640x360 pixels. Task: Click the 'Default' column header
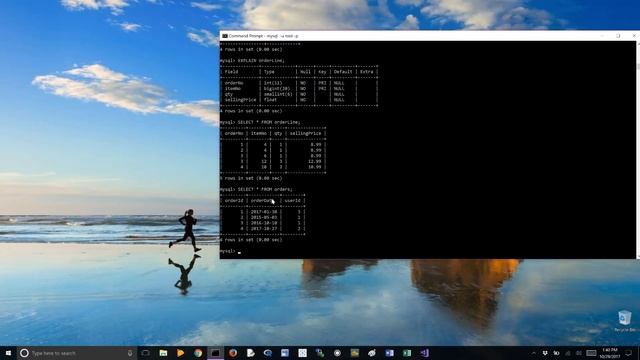343,72
